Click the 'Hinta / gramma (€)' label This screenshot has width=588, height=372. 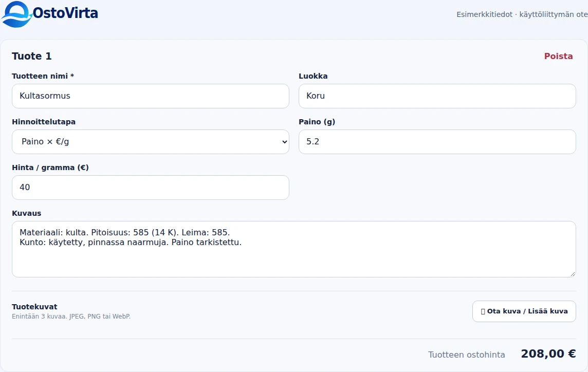tap(50, 168)
